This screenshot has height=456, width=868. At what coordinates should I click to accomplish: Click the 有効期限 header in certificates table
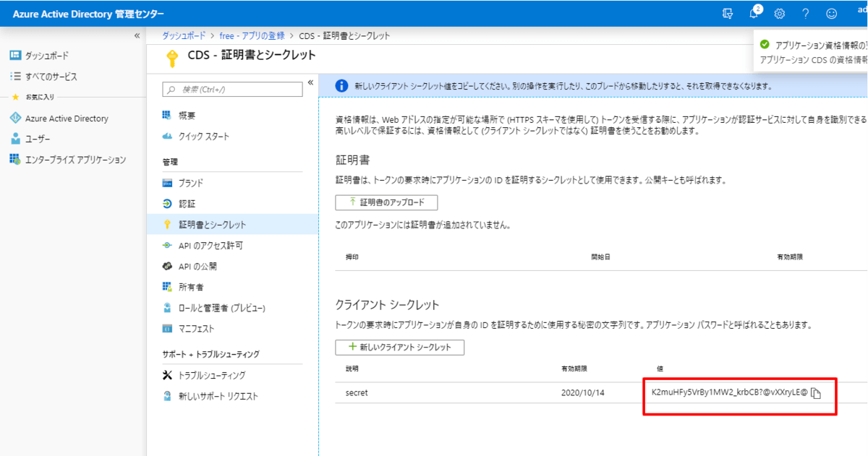[x=790, y=257]
